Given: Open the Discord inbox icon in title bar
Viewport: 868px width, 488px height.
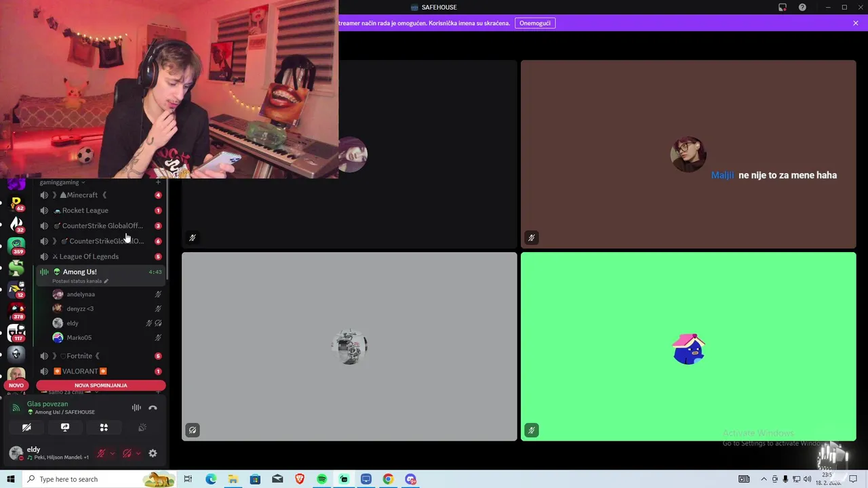Looking at the screenshot, I should click(x=783, y=7).
